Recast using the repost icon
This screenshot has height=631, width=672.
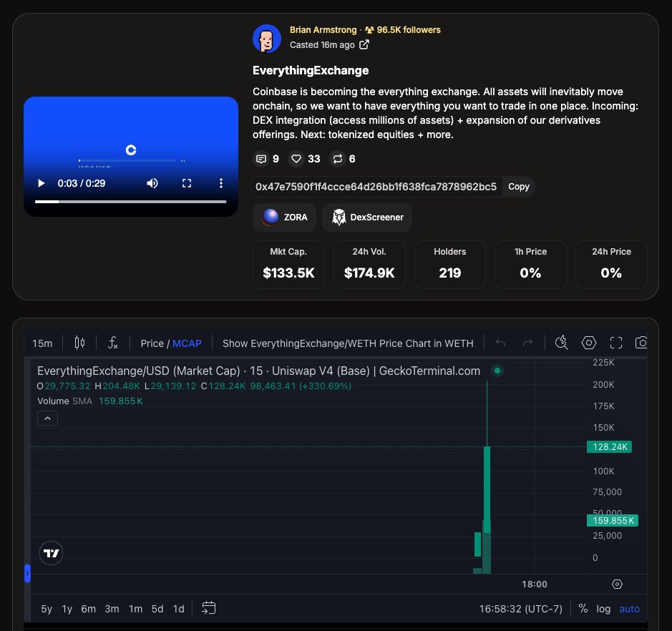[x=338, y=159]
